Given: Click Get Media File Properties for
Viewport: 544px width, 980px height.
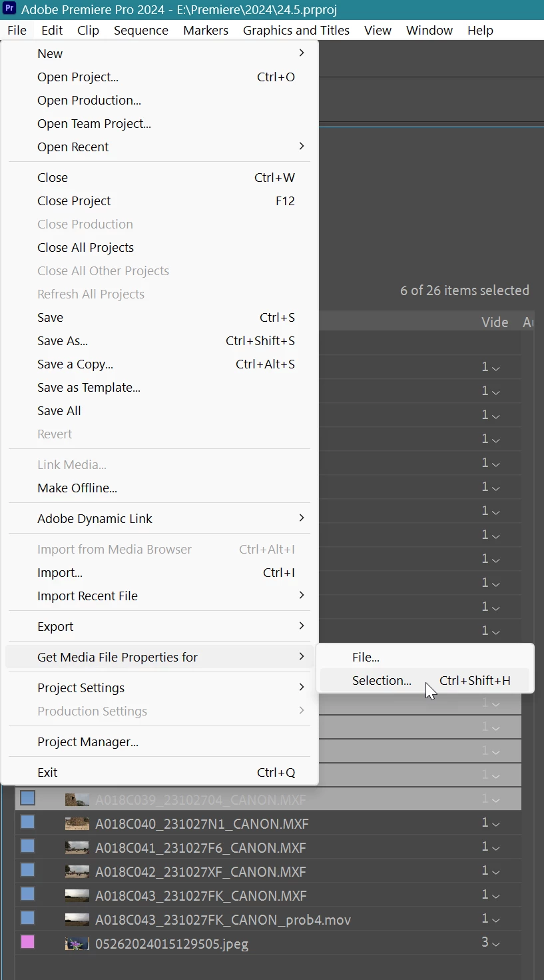Looking at the screenshot, I should pyautogui.click(x=159, y=658).
